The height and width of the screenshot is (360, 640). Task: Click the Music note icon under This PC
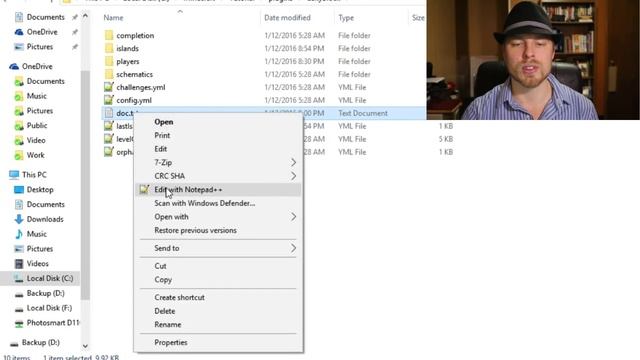pyautogui.click(x=19, y=234)
